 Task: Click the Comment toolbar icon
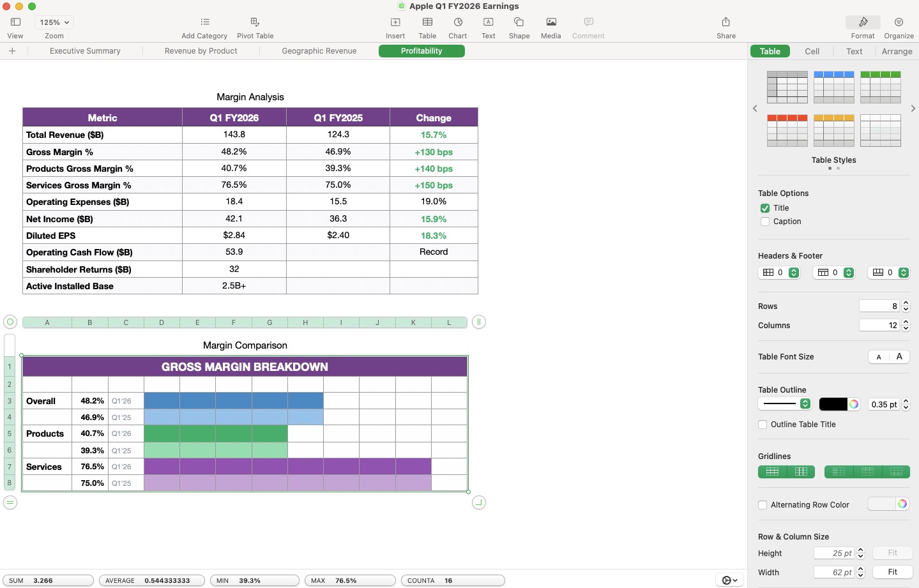pos(588,22)
